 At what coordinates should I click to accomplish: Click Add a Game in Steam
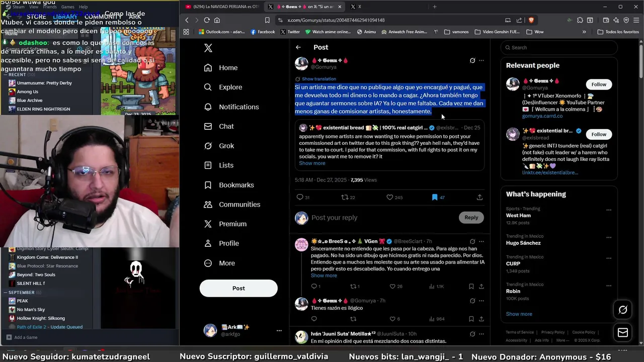tap(22, 337)
